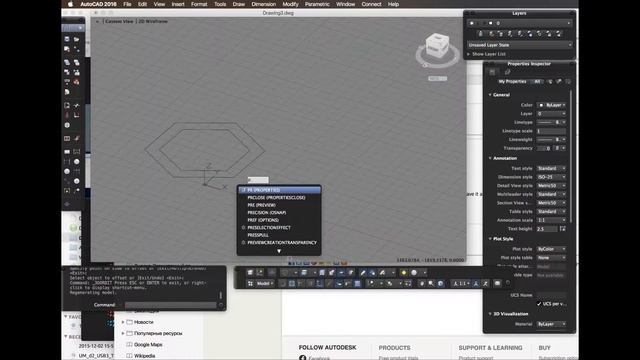
Task: Click the sphere icon beside the light bulb
Action: [414, 273]
